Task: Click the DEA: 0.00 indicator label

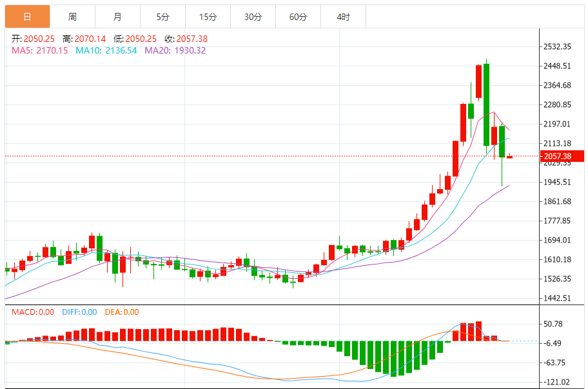Action: (122, 312)
